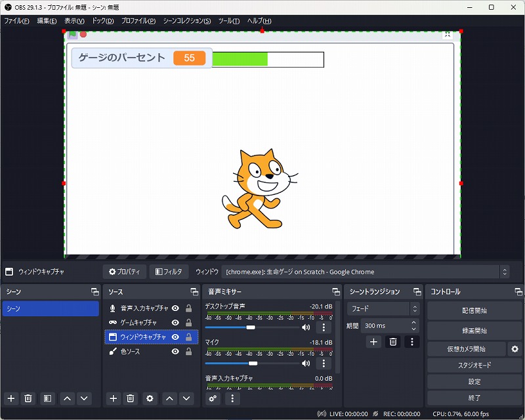
Task: Click フィルタ button in source toolbar
Action: point(169,272)
